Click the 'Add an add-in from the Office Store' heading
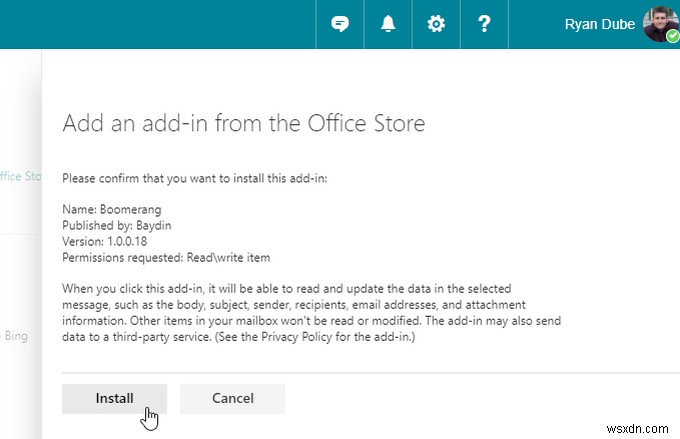Image resolution: width=680 pixels, height=439 pixels. (x=243, y=123)
